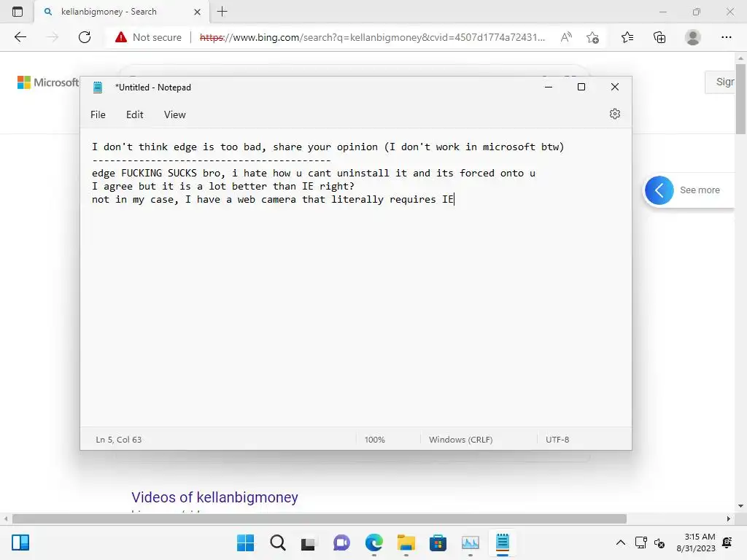Click the vertical scrollbar in Edge
The height and width of the screenshot is (560, 747).
click(x=740, y=99)
